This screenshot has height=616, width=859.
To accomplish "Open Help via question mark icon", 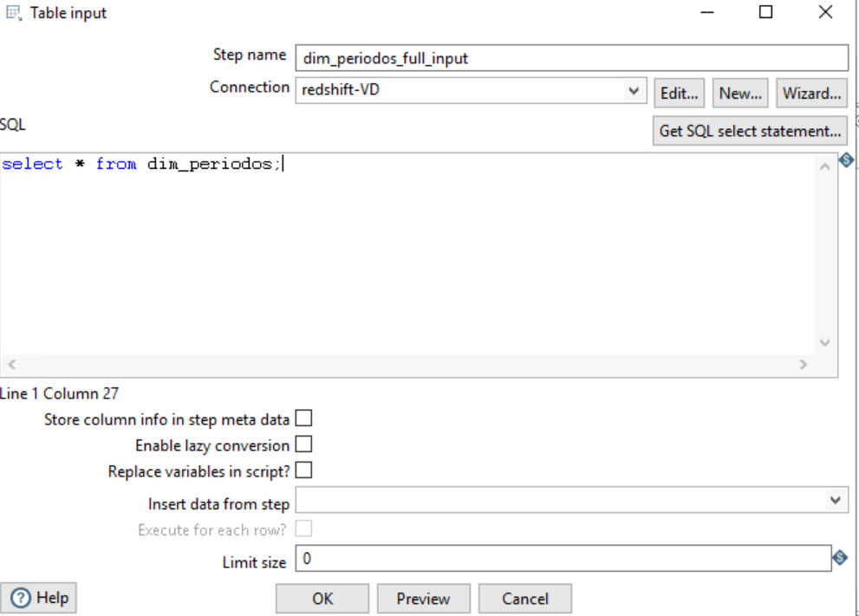I will (x=22, y=598).
